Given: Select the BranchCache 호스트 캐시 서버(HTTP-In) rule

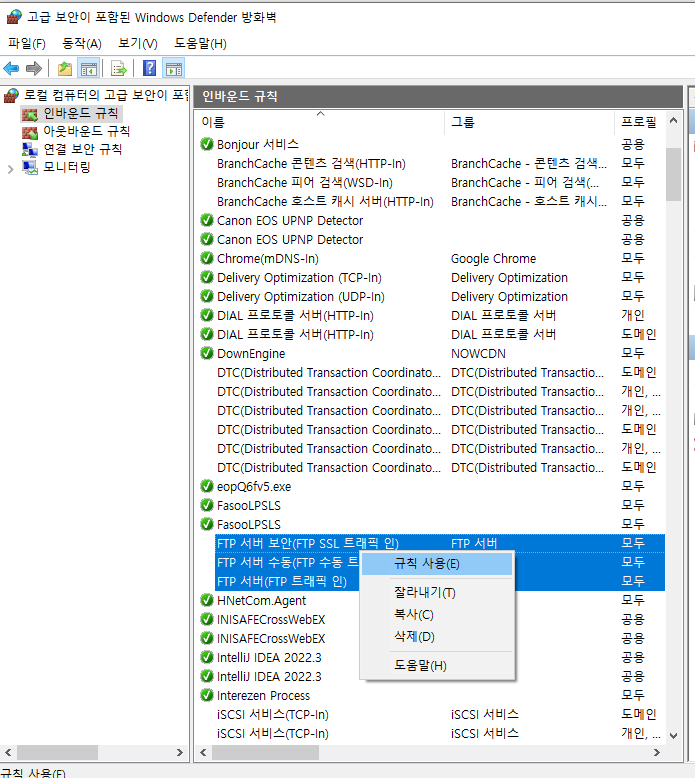Looking at the screenshot, I should [325, 201].
